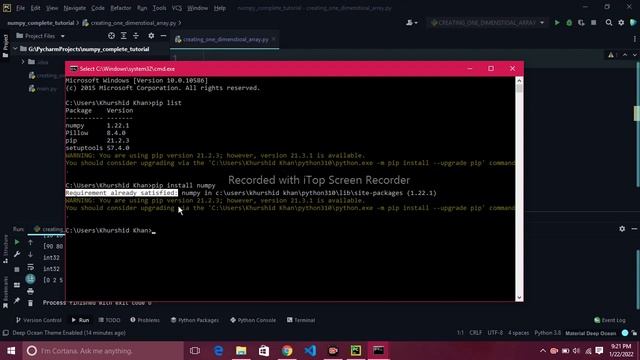The height and width of the screenshot is (360, 640).
Task: Click the Python 3.8 interpreter status
Action: 547,333
